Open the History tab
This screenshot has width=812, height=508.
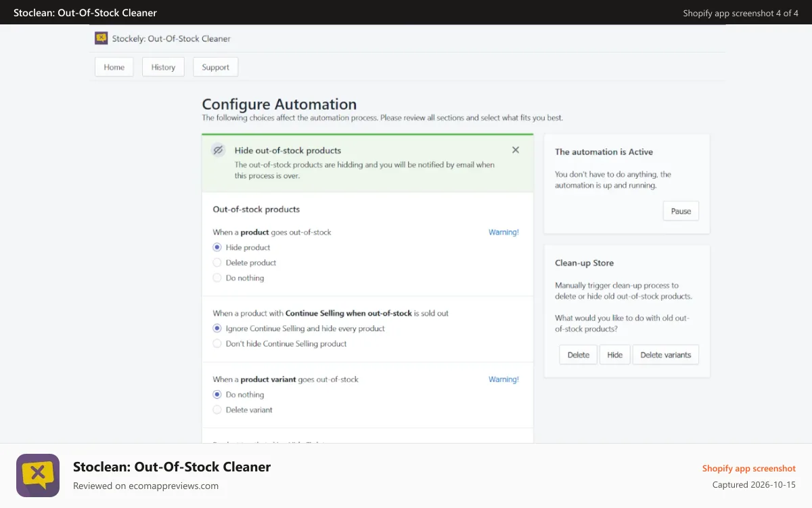point(163,67)
